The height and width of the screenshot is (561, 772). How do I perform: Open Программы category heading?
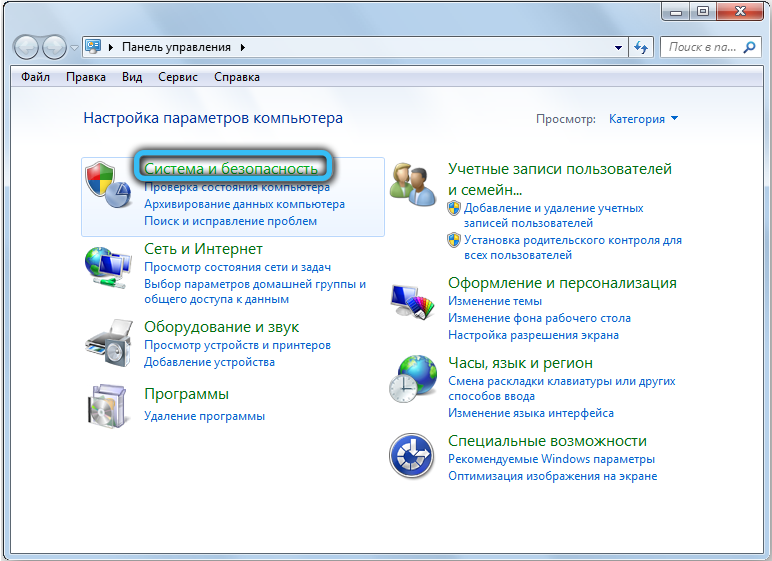187,394
